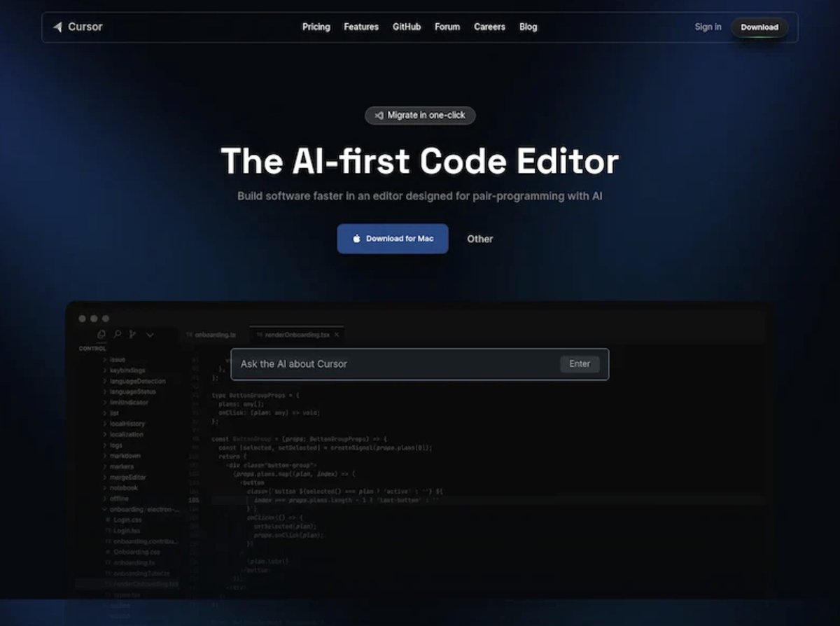Screen dimensions: 840x626
Task: Close the renderOnboarding.tsx tab with X
Action: coord(337,335)
